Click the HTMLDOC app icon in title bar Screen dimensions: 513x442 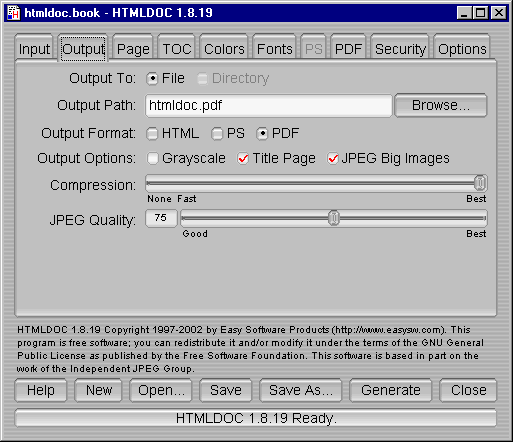14,13
